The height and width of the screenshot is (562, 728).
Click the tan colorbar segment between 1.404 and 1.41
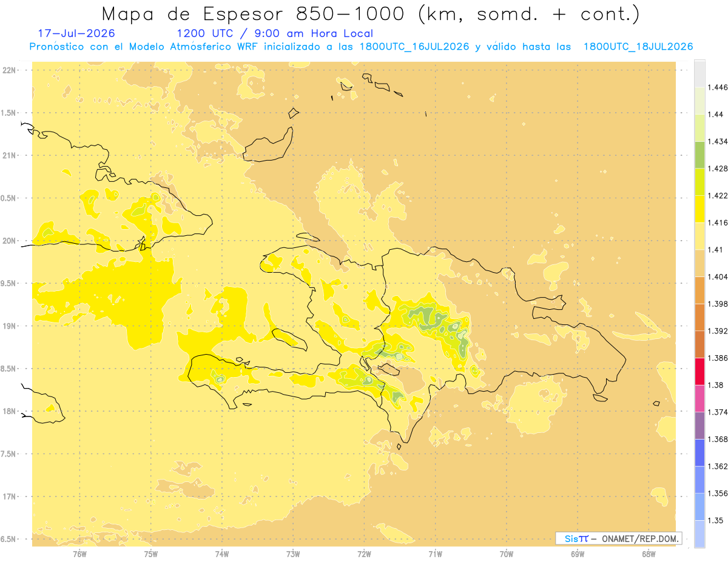point(699,263)
